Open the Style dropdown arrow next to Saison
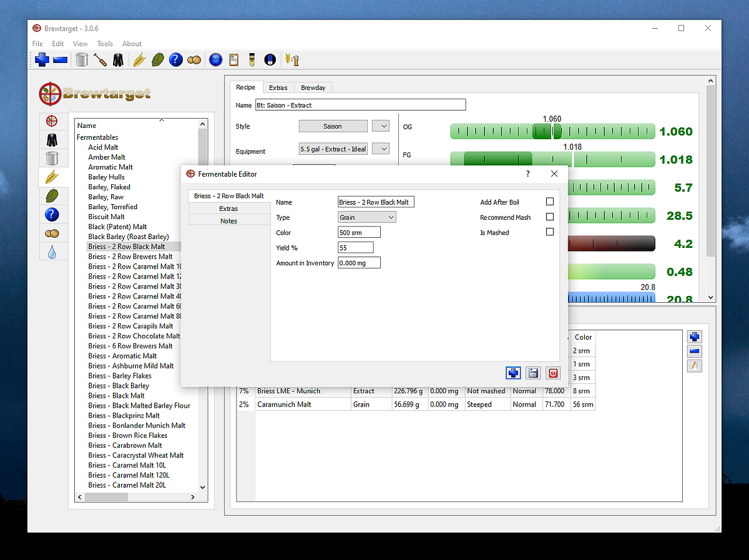Image resolution: width=749 pixels, height=560 pixels. [380, 126]
